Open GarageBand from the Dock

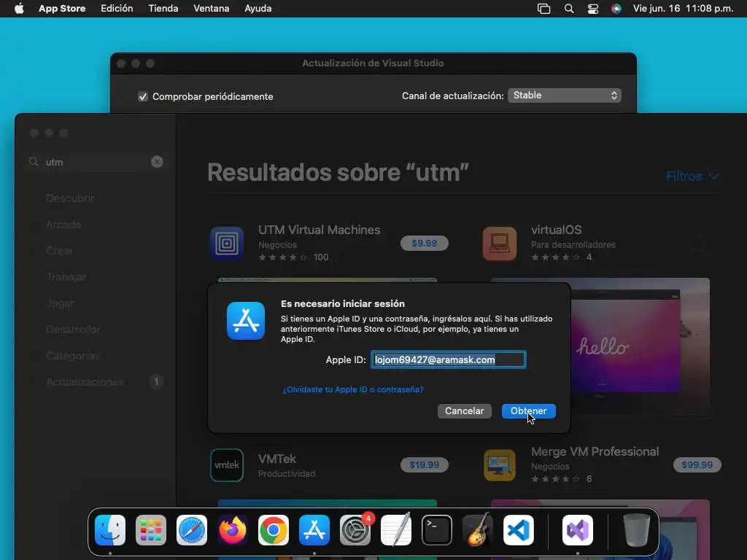[478, 530]
